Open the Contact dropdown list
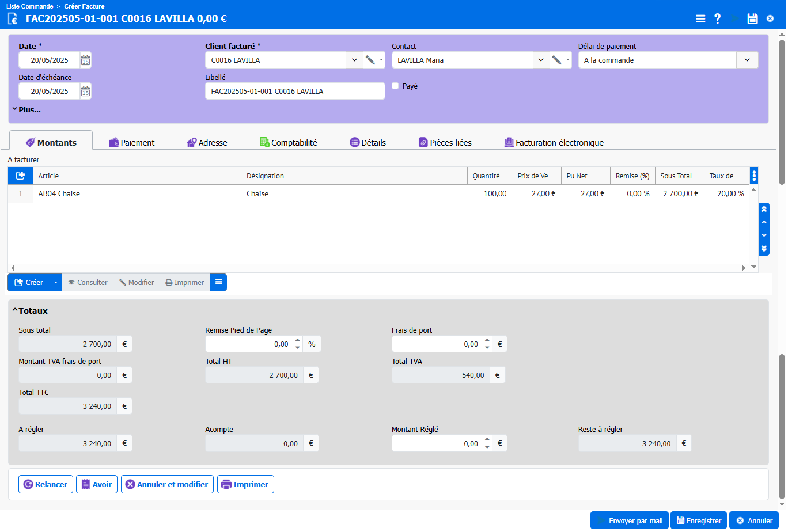 pyautogui.click(x=540, y=60)
